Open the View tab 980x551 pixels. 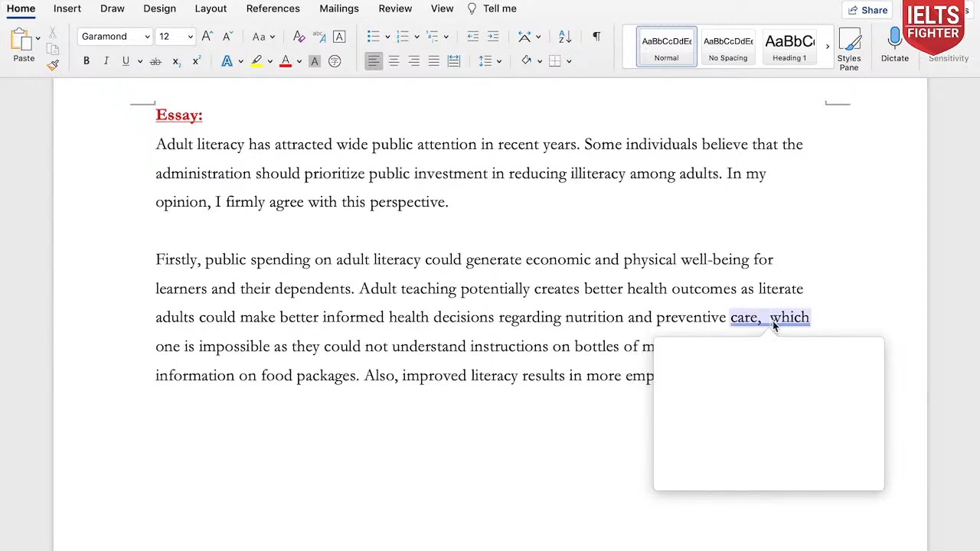(x=442, y=8)
